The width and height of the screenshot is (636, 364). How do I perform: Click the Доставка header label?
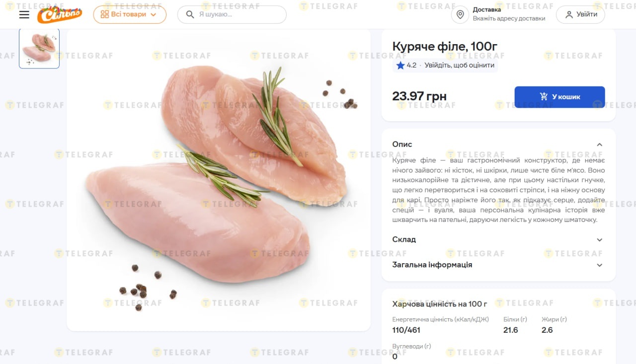coord(487,9)
